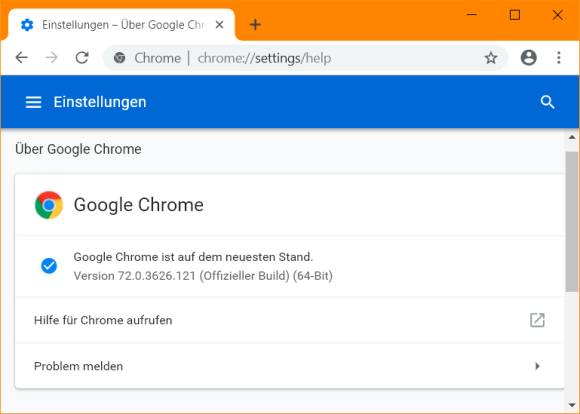Go back to the previous page
The width and height of the screenshot is (580, 414).
[22, 58]
